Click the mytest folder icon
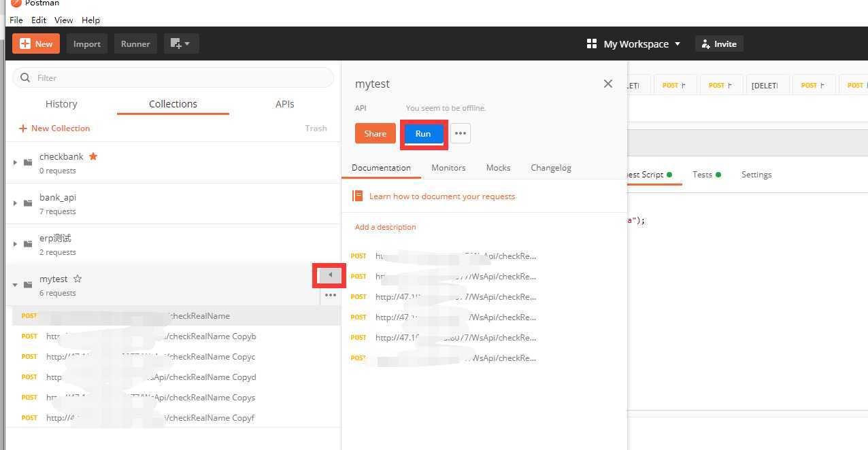Viewport: 868px width, 450px height. click(x=28, y=285)
